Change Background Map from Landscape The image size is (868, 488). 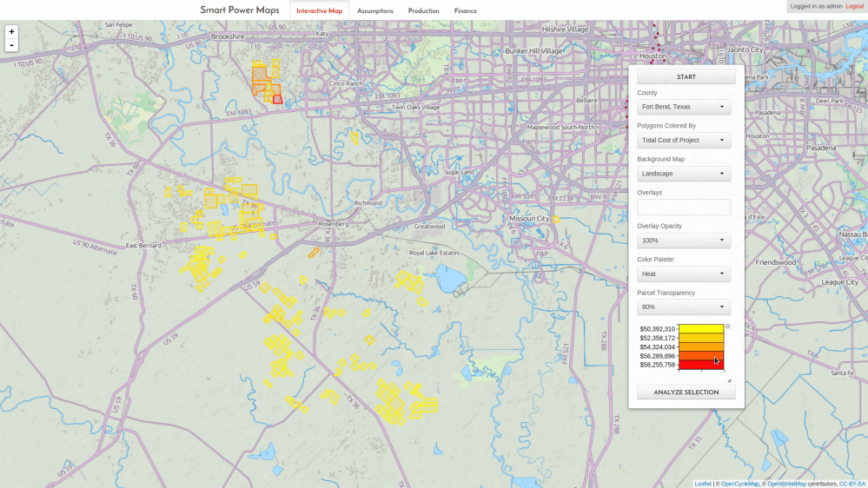(684, 174)
